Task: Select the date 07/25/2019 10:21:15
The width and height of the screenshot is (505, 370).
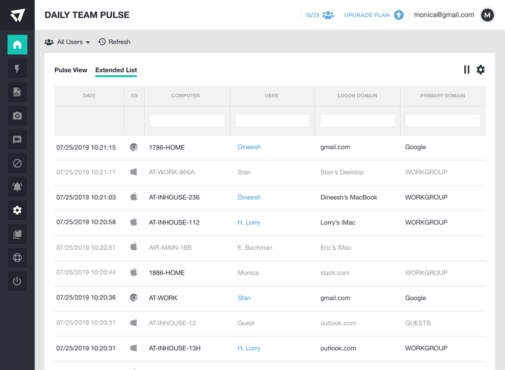Action: [86, 147]
